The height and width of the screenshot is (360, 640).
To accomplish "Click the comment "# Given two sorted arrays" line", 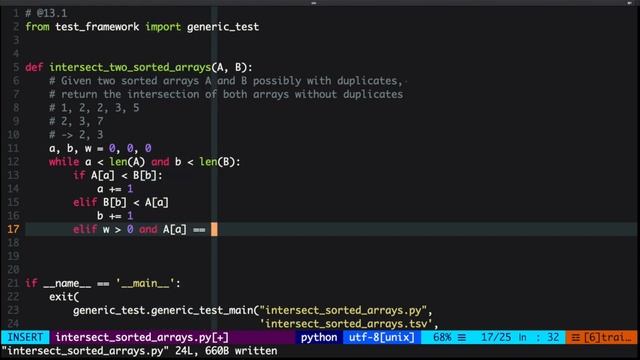I will (x=226, y=81).
